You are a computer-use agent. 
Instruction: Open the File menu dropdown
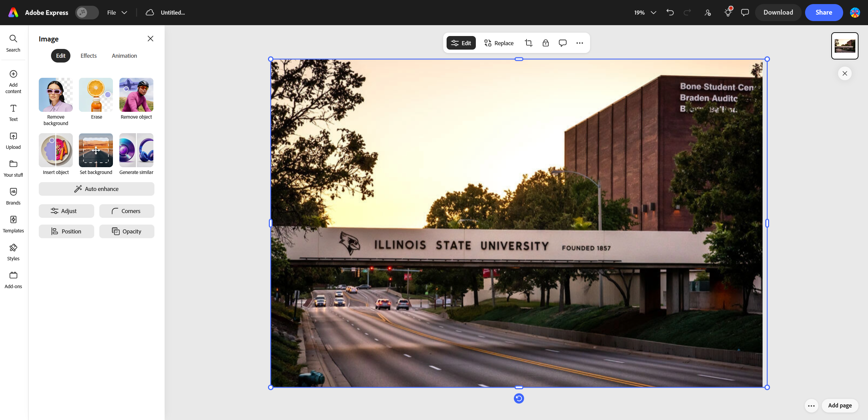(117, 13)
